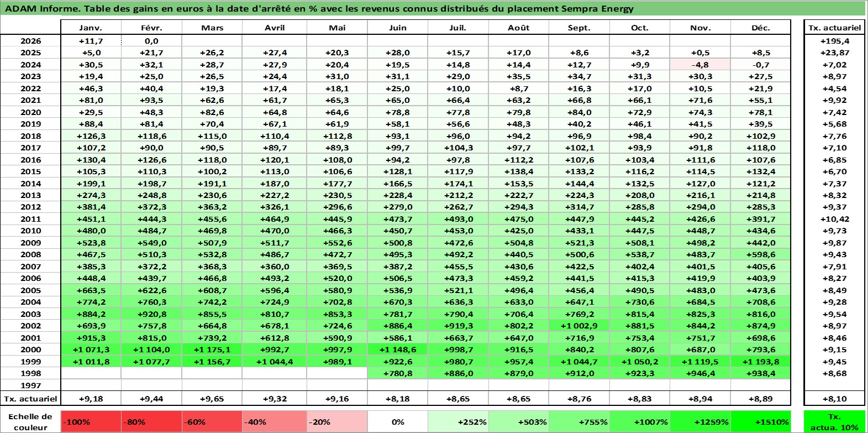Click the 'Tx. actuariel' column header

pos(834,28)
